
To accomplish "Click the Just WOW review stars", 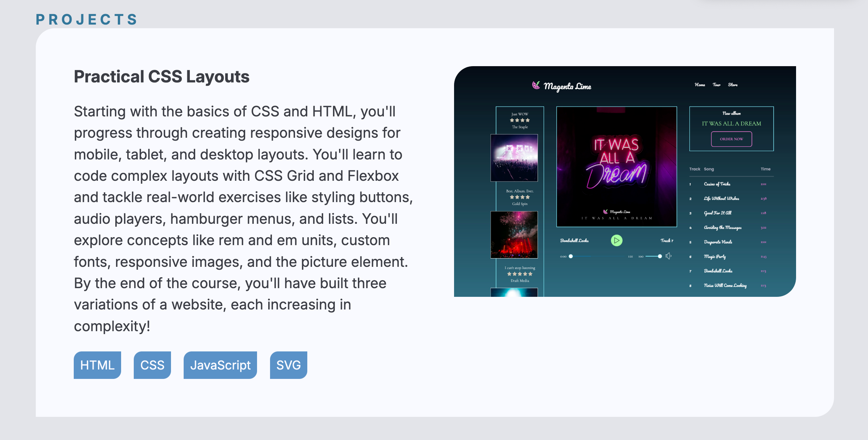I will [520, 120].
